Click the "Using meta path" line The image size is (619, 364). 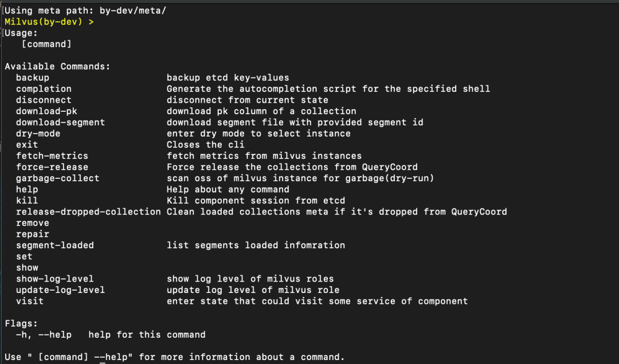85,10
